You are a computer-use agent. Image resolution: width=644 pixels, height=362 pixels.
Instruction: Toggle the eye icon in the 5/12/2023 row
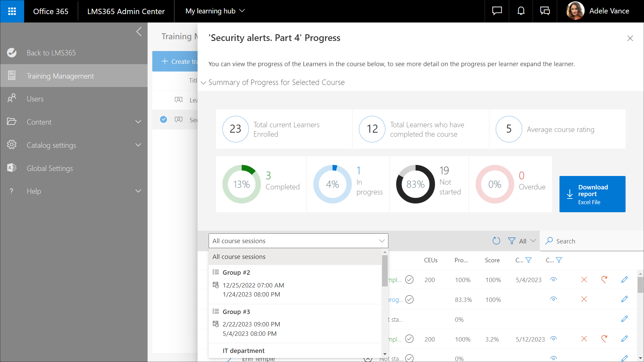tap(553, 339)
